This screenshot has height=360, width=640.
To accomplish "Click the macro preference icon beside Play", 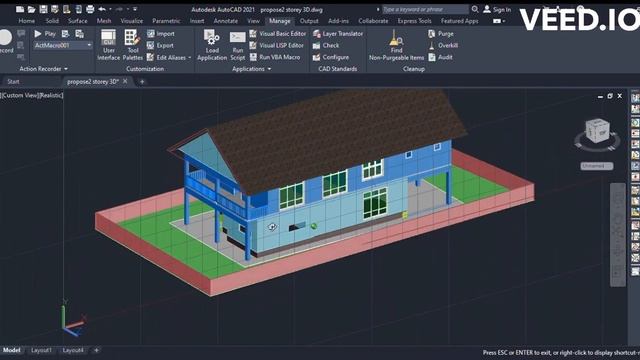I will tap(65, 33).
